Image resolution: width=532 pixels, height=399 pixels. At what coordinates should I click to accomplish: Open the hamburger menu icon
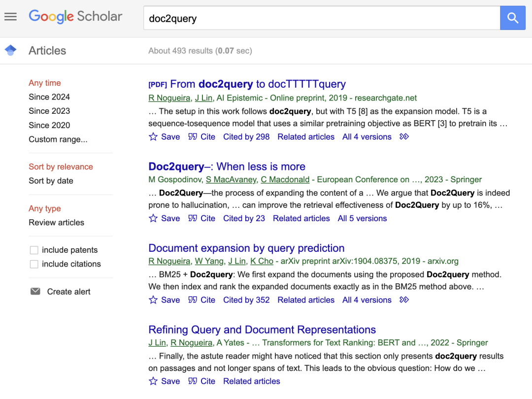10,17
